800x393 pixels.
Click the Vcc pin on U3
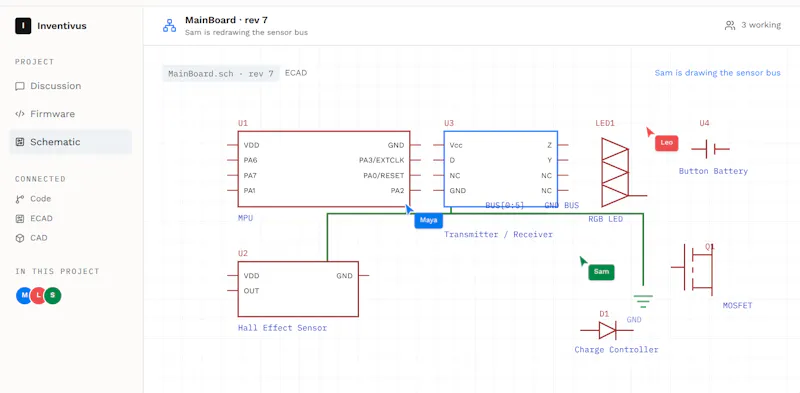[456, 145]
